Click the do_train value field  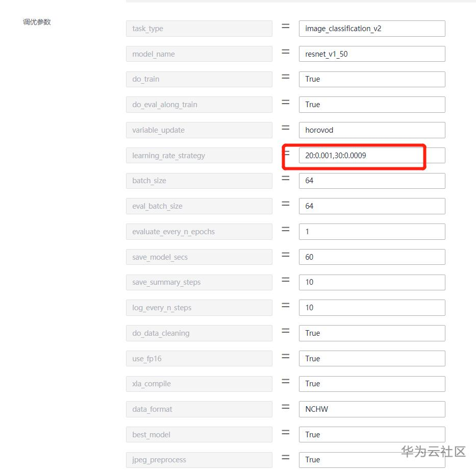pyautogui.click(x=371, y=79)
